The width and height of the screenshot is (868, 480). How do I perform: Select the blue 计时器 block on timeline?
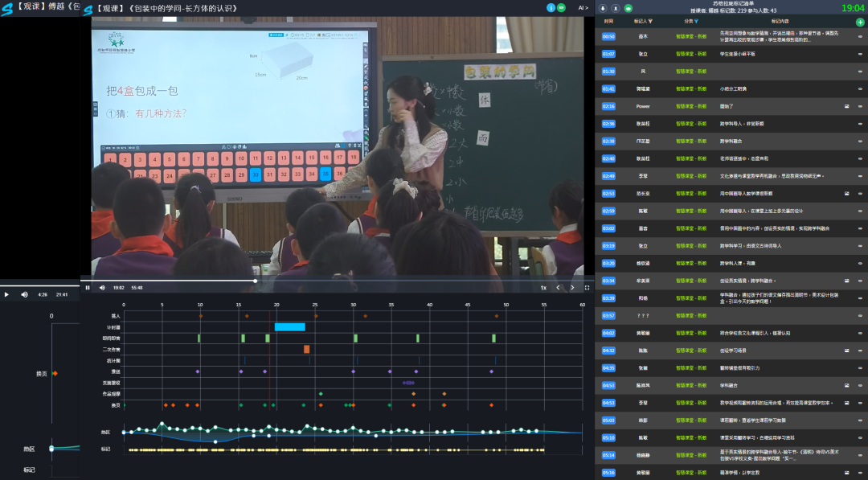pos(289,327)
